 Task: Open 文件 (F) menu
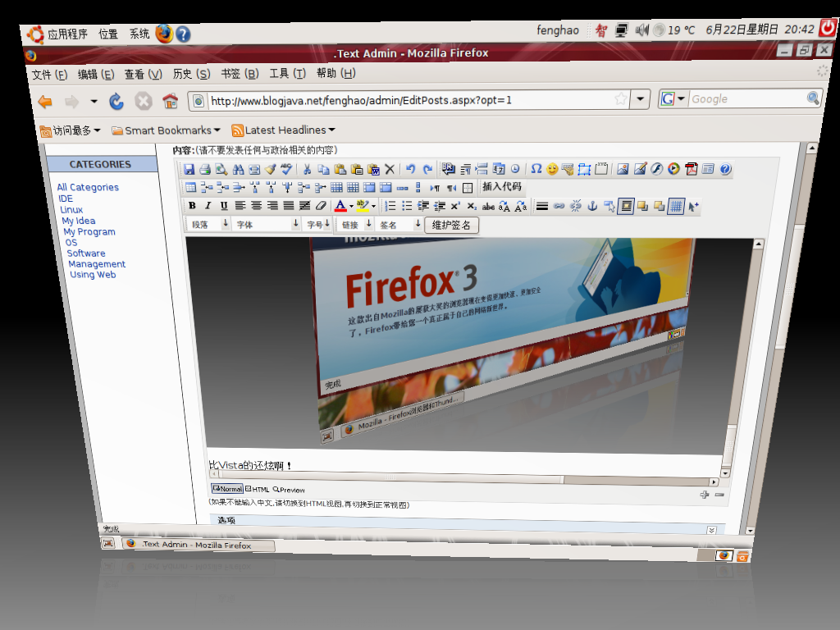pyautogui.click(x=50, y=75)
